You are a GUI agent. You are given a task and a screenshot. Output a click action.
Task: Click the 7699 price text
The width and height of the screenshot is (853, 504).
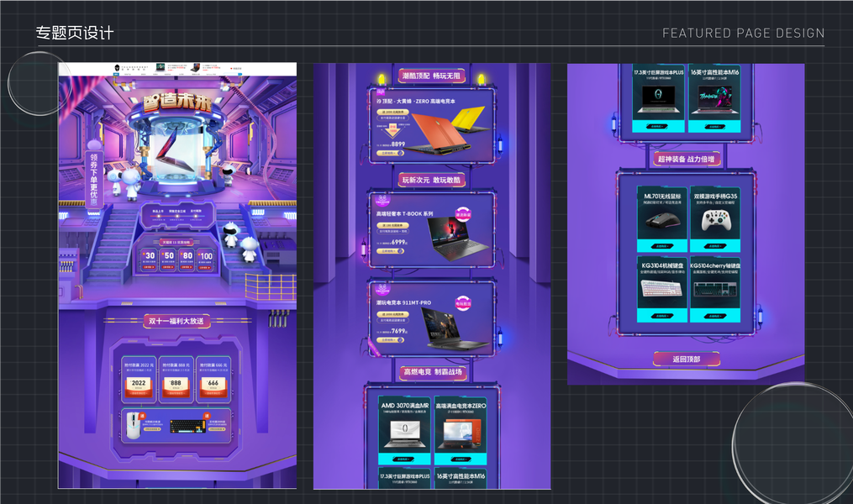pos(398,331)
